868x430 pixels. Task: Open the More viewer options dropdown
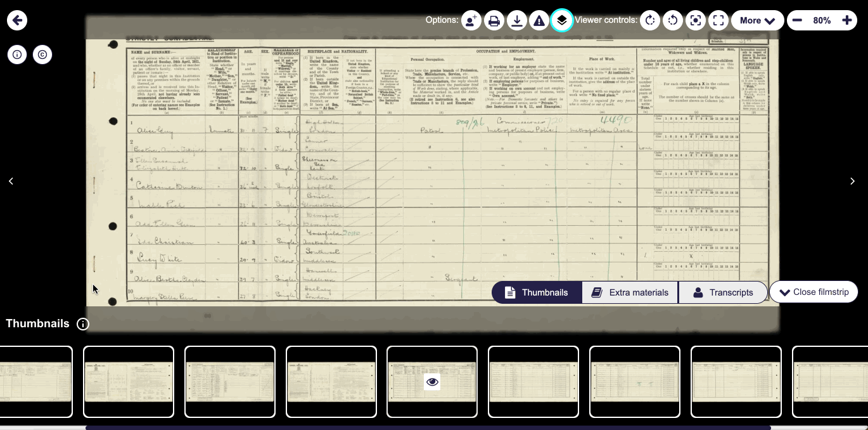757,20
